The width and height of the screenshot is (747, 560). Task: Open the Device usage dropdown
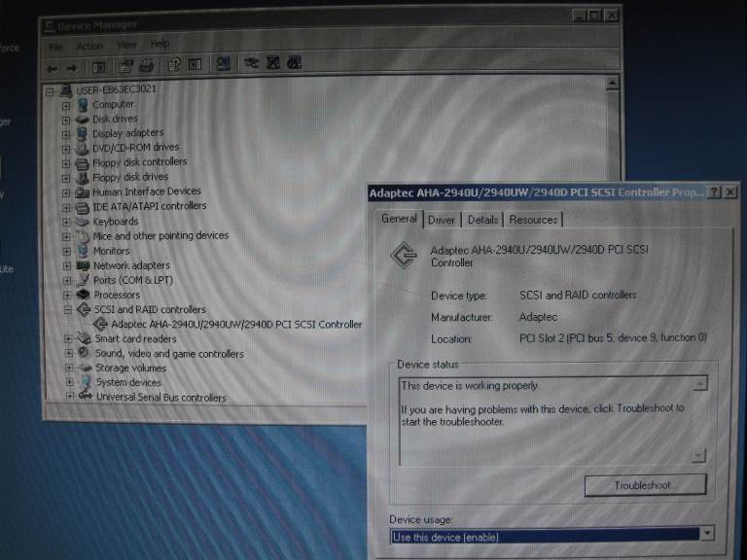tap(706, 534)
